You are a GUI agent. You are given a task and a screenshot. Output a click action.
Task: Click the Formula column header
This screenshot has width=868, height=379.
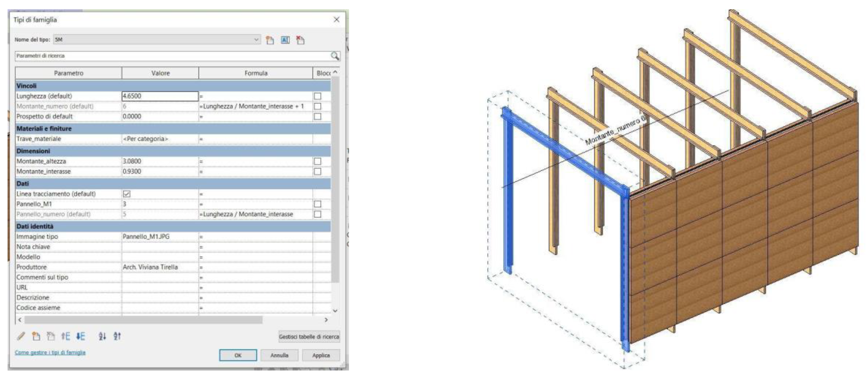point(256,73)
